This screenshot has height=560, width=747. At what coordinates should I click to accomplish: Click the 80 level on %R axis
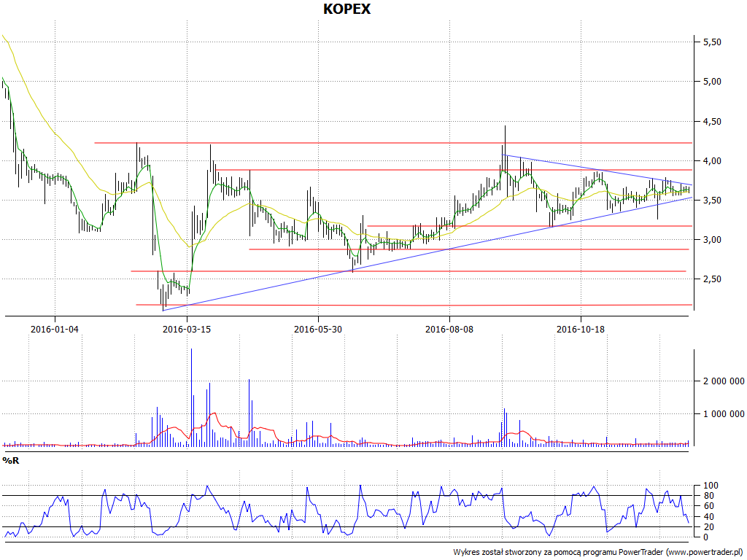(x=708, y=496)
